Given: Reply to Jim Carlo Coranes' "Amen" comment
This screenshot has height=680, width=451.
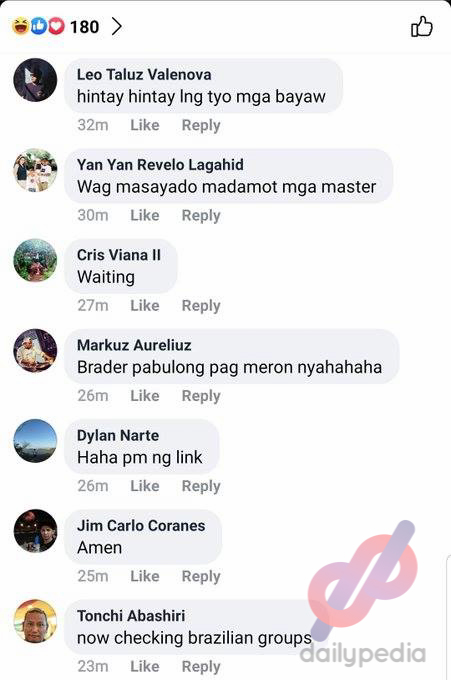Looking at the screenshot, I should tap(201, 576).
